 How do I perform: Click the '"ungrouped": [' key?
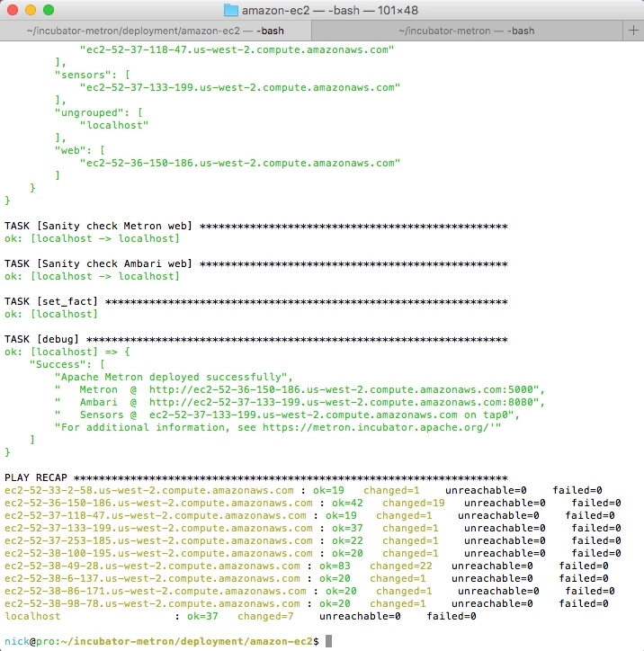98,112
